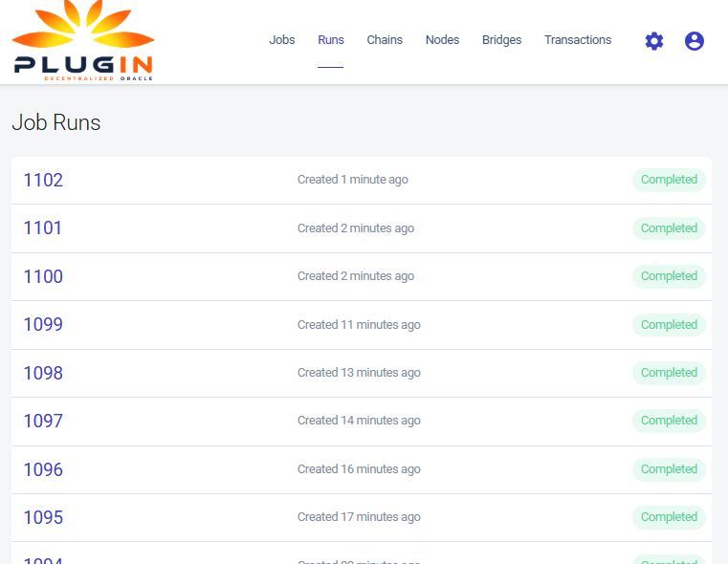The height and width of the screenshot is (564, 728).
Task: View job run 1098
Action: [43, 373]
